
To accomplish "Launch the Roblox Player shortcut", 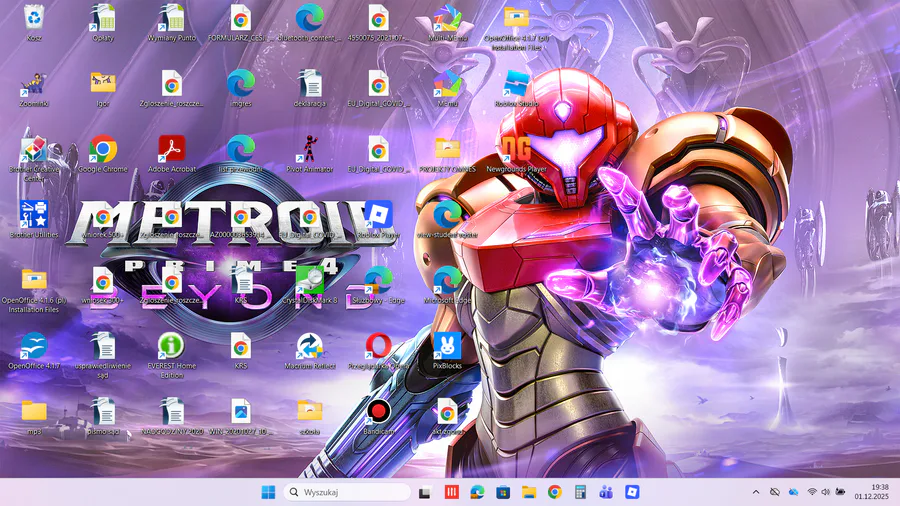I will (378, 214).
